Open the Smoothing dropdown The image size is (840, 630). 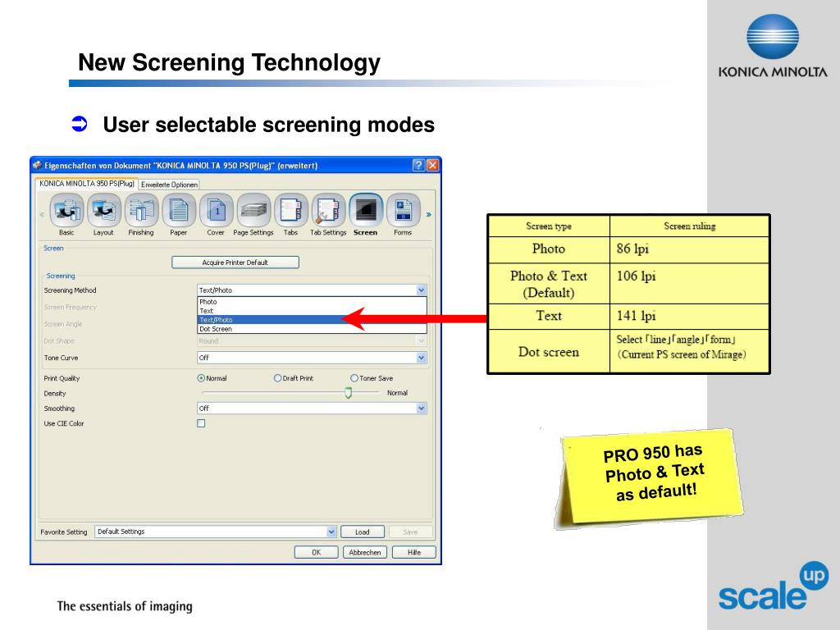point(312,409)
